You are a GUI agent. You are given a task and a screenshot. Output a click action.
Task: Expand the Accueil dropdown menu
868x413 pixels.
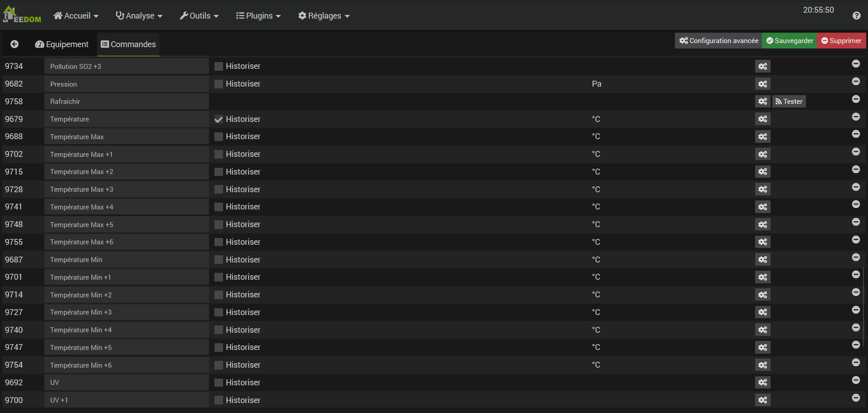pyautogui.click(x=76, y=16)
